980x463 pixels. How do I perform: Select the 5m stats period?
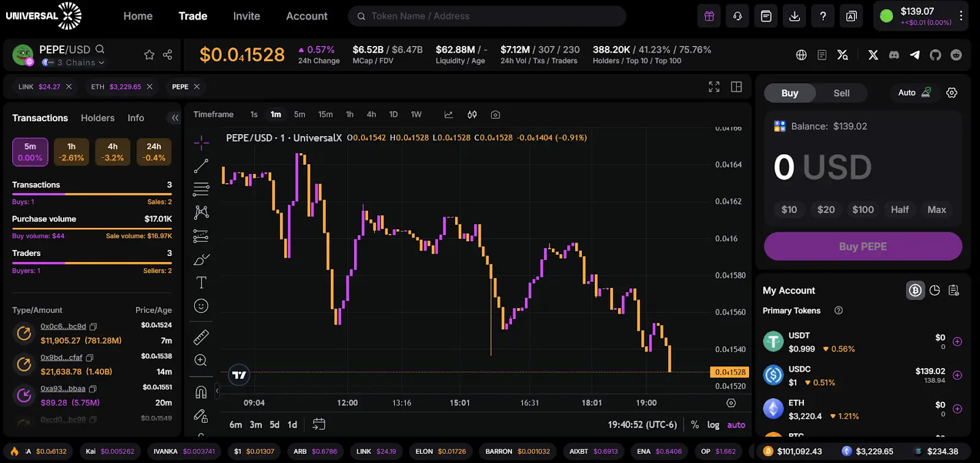30,152
